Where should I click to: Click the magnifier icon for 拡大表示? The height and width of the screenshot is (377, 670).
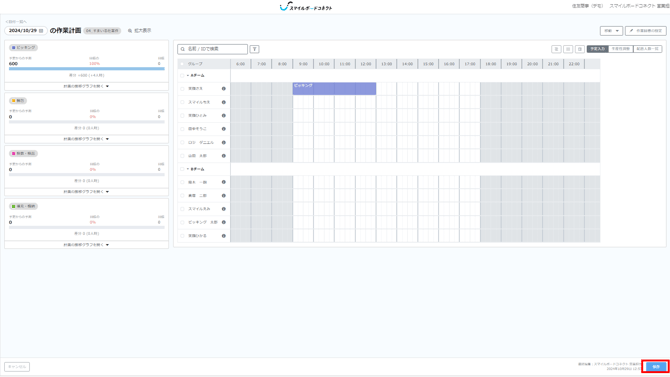click(130, 31)
